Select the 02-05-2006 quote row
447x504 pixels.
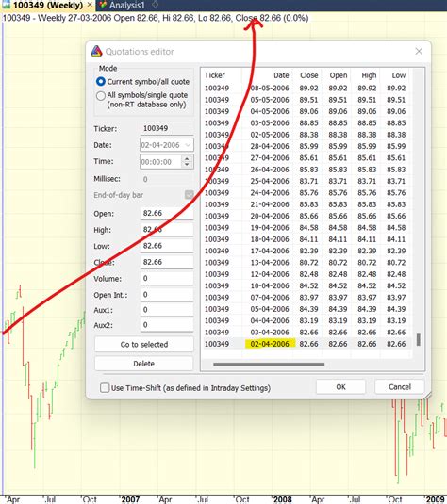pyautogui.click(x=306, y=135)
